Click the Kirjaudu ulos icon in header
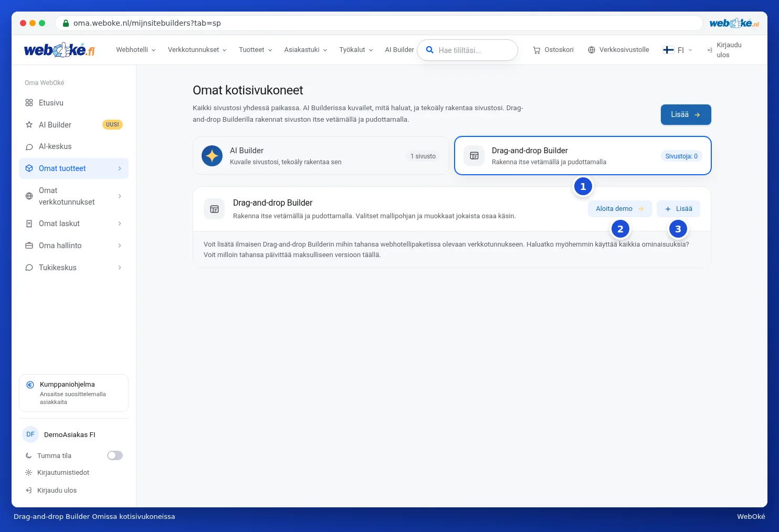This screenshot has height=532, width=779. pos(710,50)
